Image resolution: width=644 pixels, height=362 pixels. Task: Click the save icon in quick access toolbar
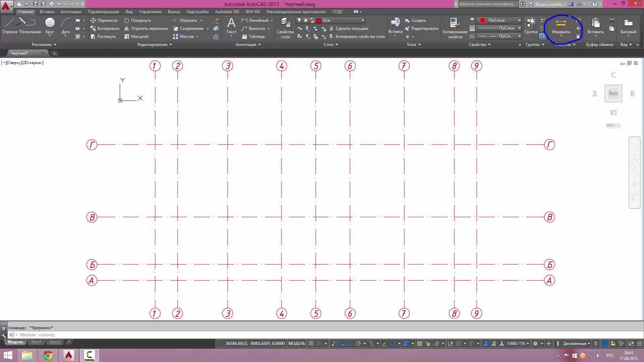(36, 4)
